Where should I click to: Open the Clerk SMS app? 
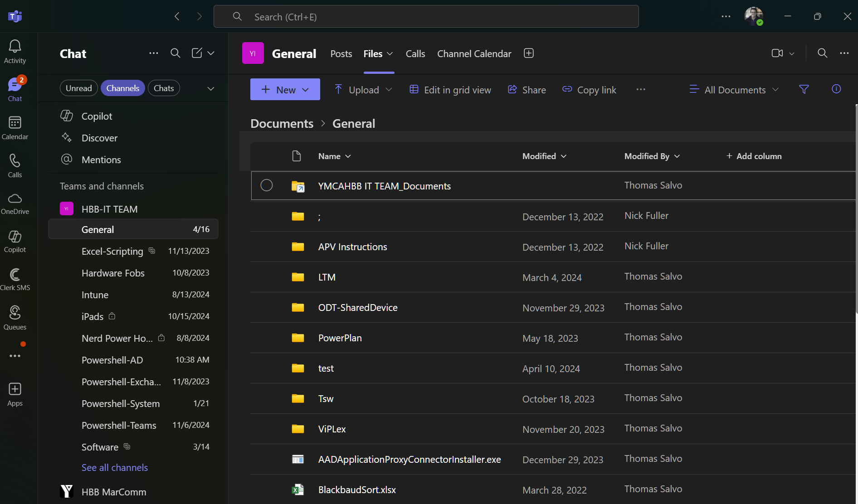(x=15, y=279)
